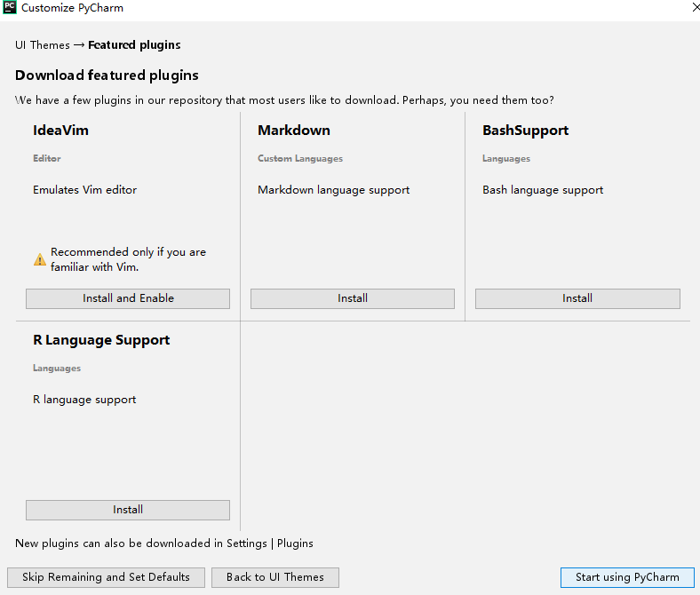
Task: Click the BashSupport plugin title
Action: click(526, 131)
